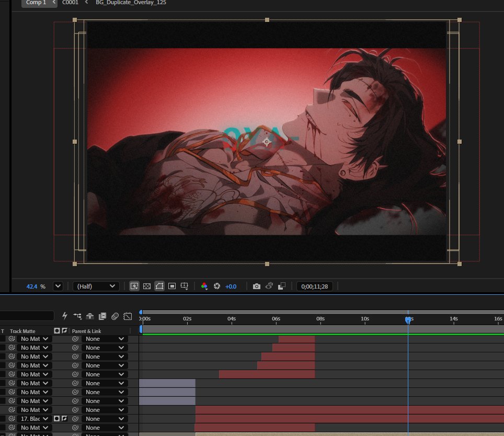This screenshot has width=504, height=436.
Task: Click the Fast Previews lightning icon in viewer
Action: [134, 286]
